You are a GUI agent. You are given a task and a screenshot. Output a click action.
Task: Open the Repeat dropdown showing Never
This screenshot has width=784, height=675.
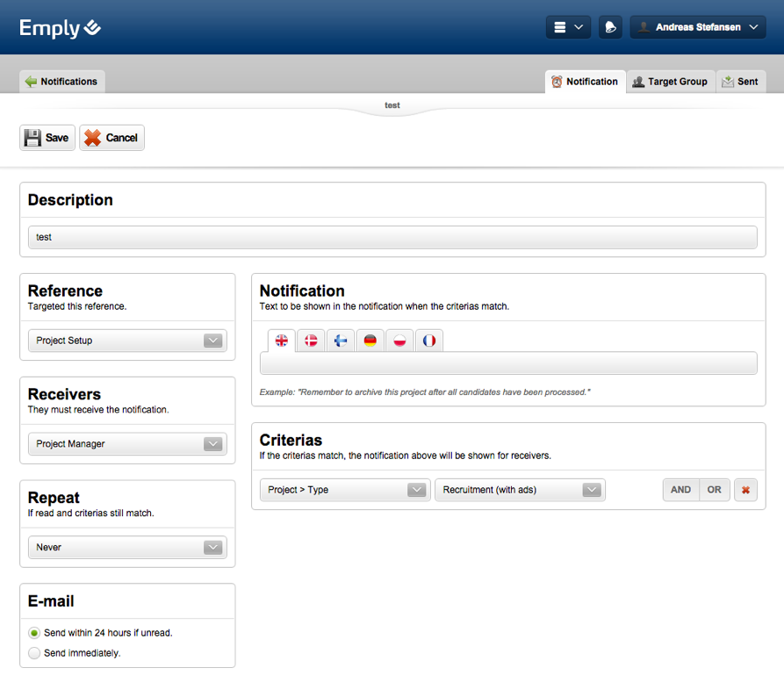(x=127, y=548)
